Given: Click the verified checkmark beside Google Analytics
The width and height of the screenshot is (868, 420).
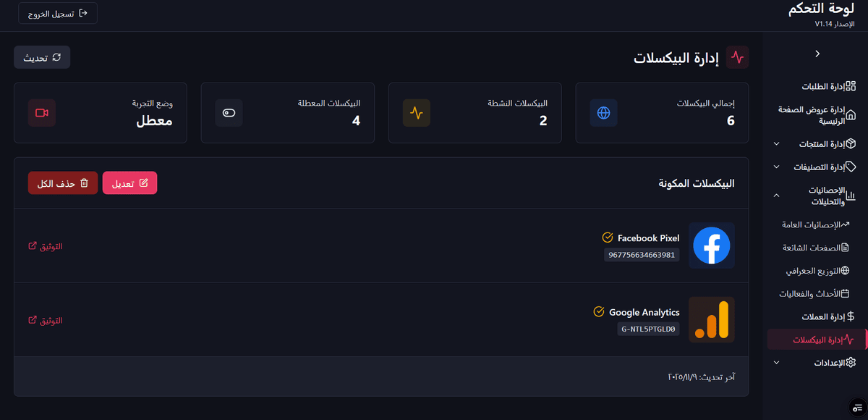Looking at the screenshot, I should pos(599,311).
